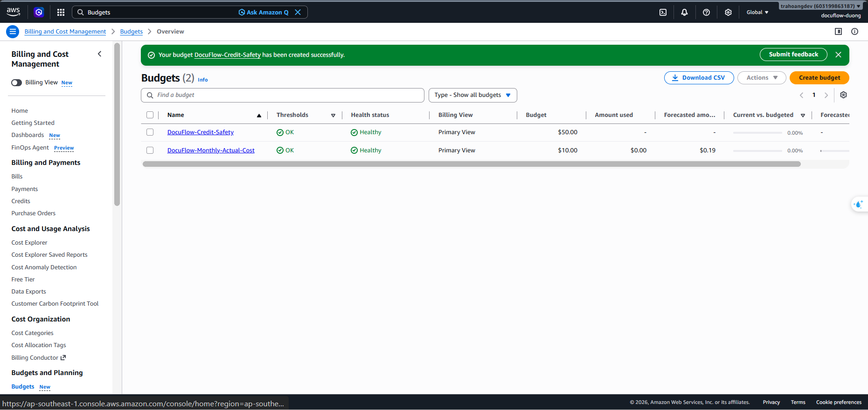Open the notifications bell
Image resolution: width=868 pixels, height=410 pixels.
[x=684, y=13]
